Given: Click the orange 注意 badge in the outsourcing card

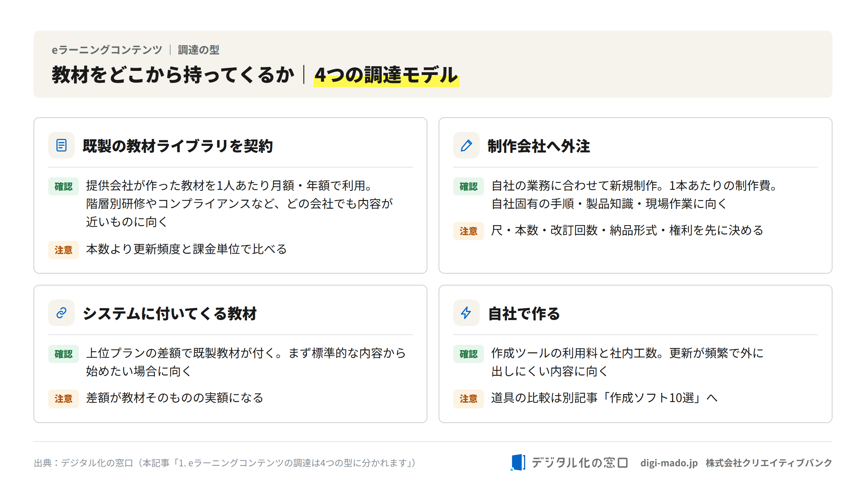Looking at the screenshot, I should [x=468, y=231].
